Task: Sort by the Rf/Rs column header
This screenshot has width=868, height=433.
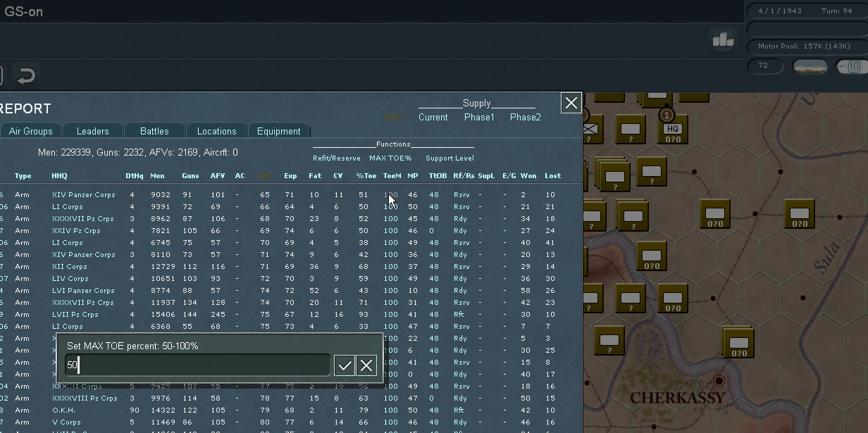Action: (x=464, y=176)
